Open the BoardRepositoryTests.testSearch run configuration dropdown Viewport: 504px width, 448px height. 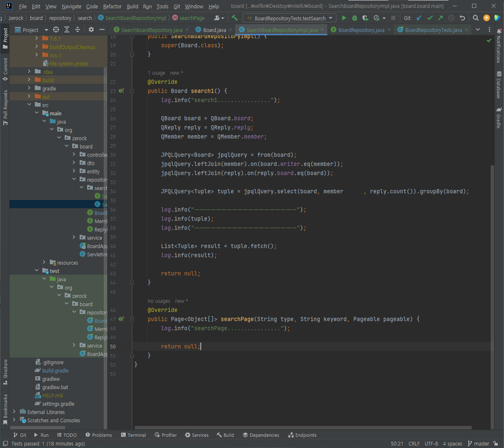[290, 18]
